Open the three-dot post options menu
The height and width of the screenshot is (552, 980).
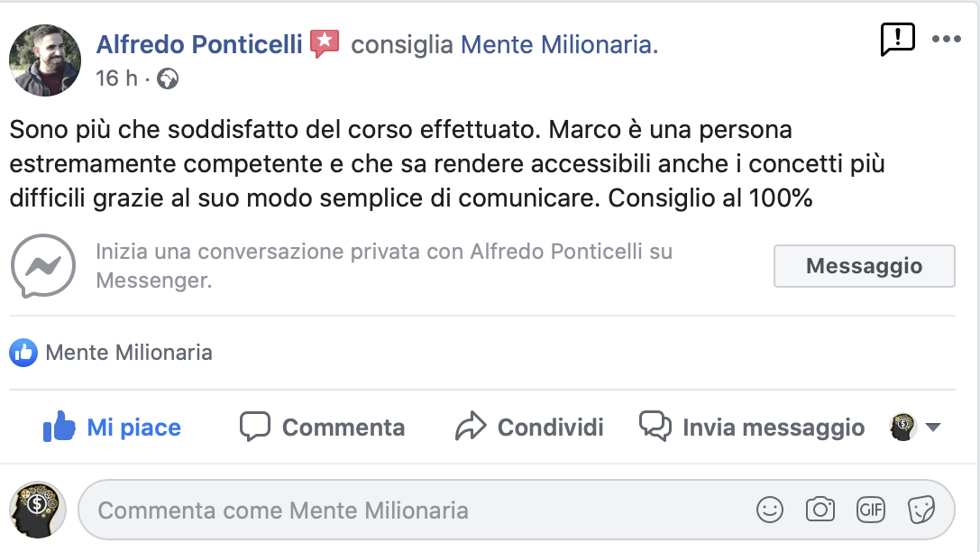[947, 39]
